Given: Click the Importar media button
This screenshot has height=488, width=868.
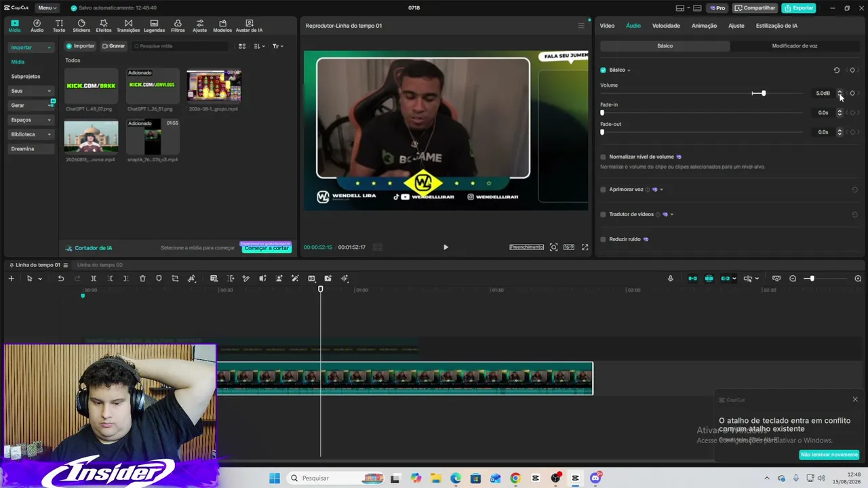Looking at the screenshot, I should [80, 46].
